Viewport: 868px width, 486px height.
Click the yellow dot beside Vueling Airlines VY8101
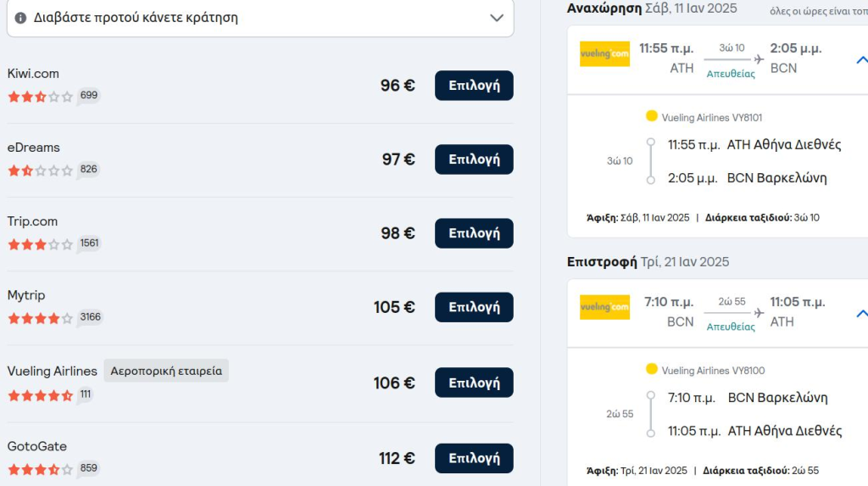pyautogui.click(x=652, y=116)
